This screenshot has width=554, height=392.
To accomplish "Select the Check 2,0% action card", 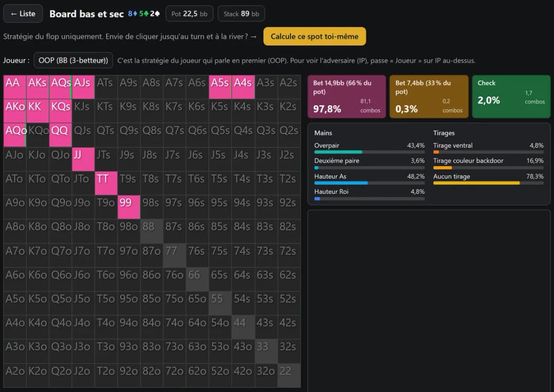I will pos(511,96).
